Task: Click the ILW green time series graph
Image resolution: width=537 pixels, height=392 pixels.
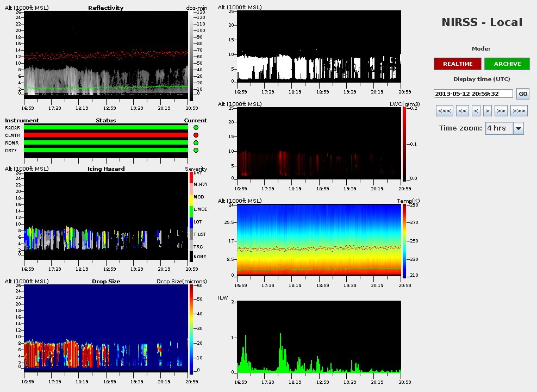Action: (320, 337)
